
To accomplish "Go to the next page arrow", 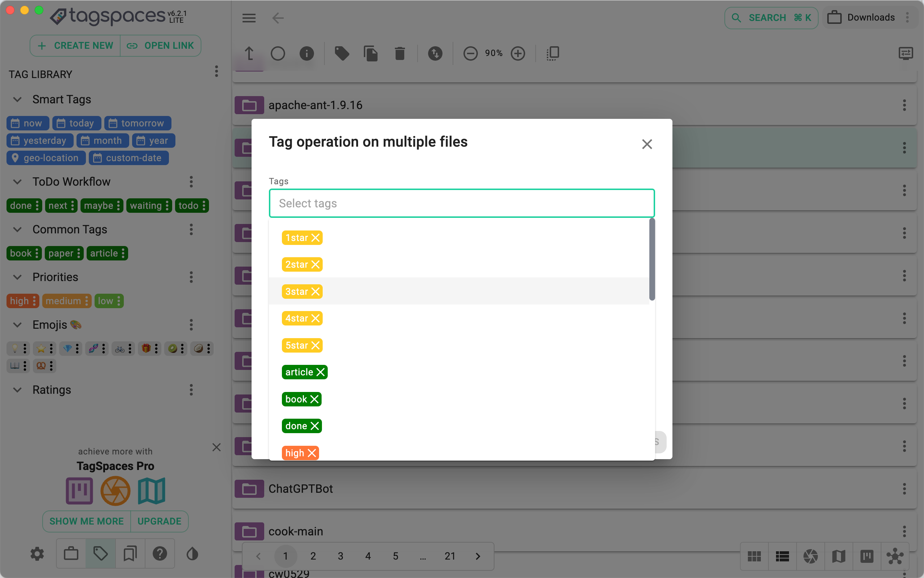I will click(478, 556).
